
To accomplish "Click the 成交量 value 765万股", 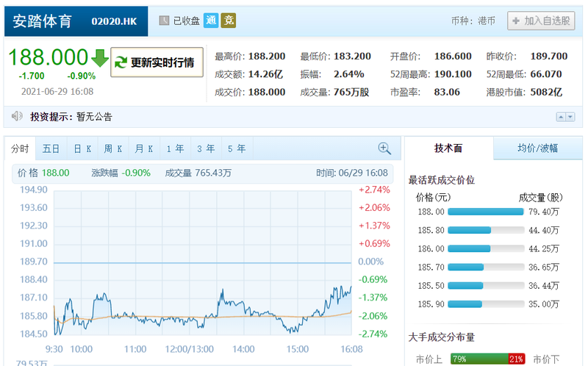I will [351, 93].
